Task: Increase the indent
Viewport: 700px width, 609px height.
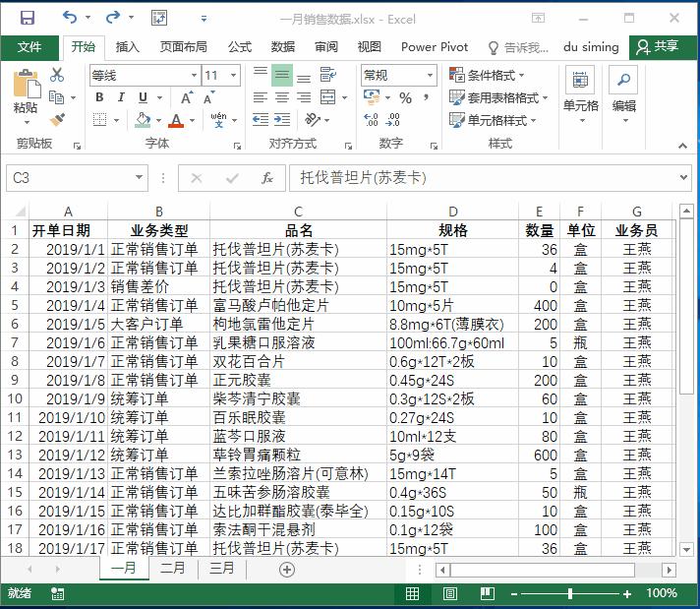Action: (282, 120)
